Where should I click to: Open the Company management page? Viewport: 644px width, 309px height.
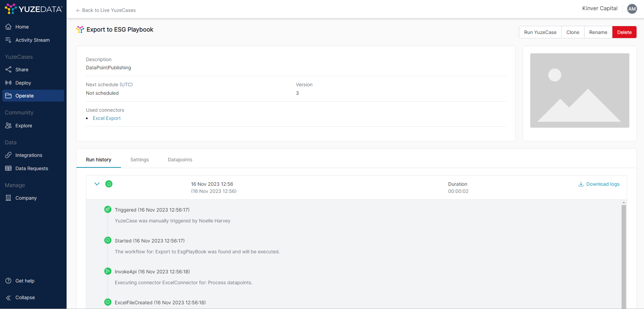pos(26,198)
